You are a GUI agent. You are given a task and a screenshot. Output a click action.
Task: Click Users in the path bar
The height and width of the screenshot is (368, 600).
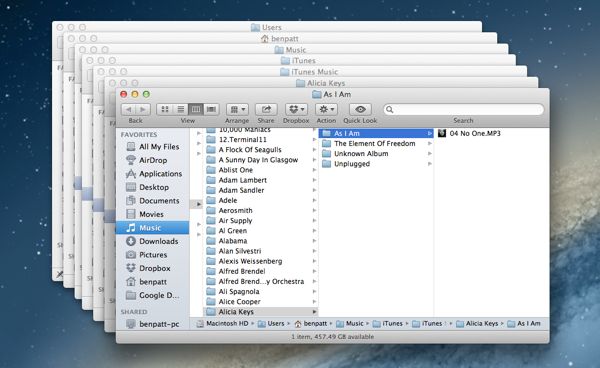(271, 324)
